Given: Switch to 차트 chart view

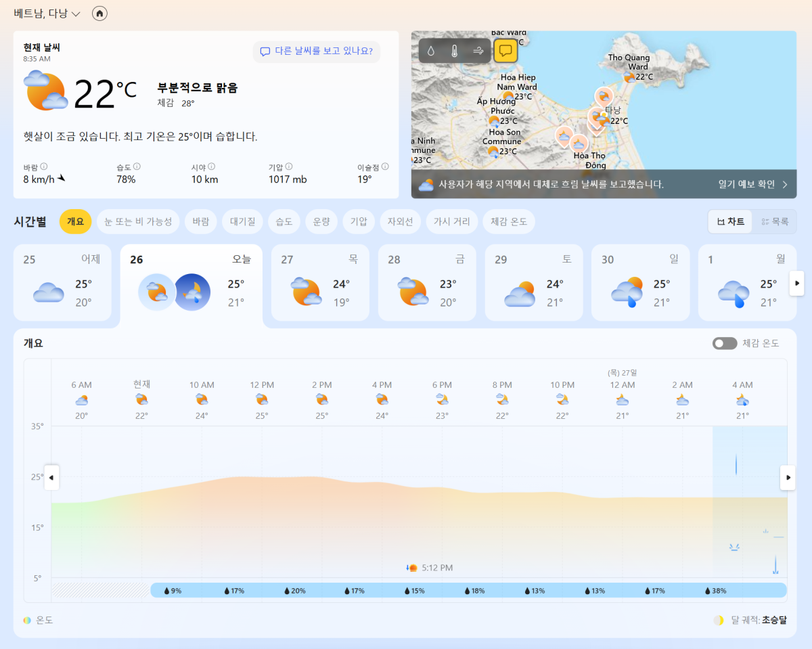Looking at the screenshot, I should tap(730, 221).
